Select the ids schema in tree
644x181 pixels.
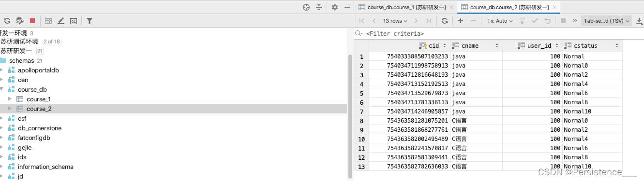[22, 157]
